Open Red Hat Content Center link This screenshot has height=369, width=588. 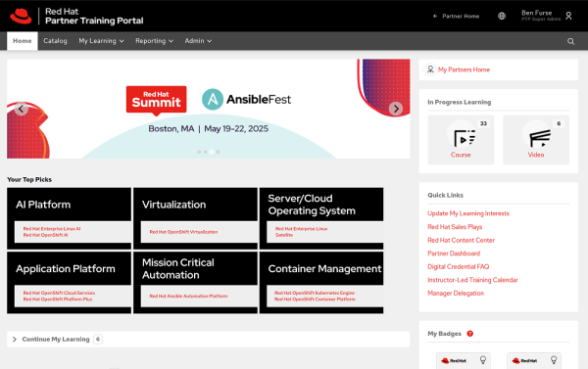click(x=461, y=240)
